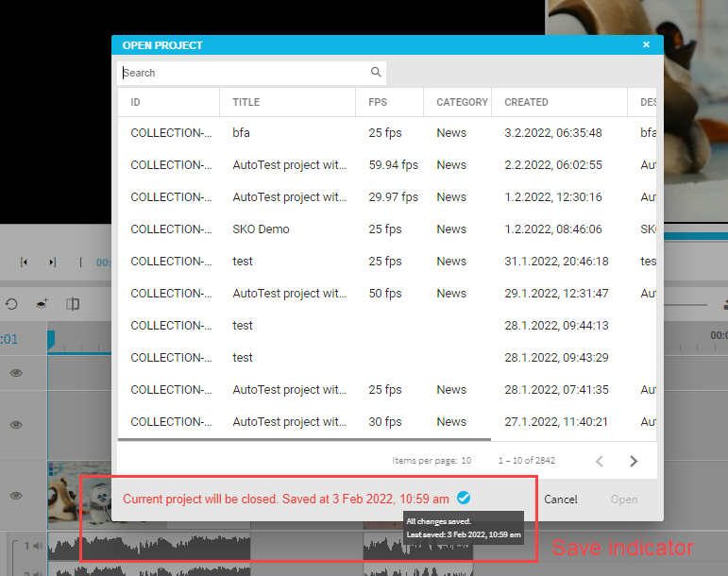Close the Open Project dialog
The height and width of the screenshot is (576, 728).
(647, 44)
